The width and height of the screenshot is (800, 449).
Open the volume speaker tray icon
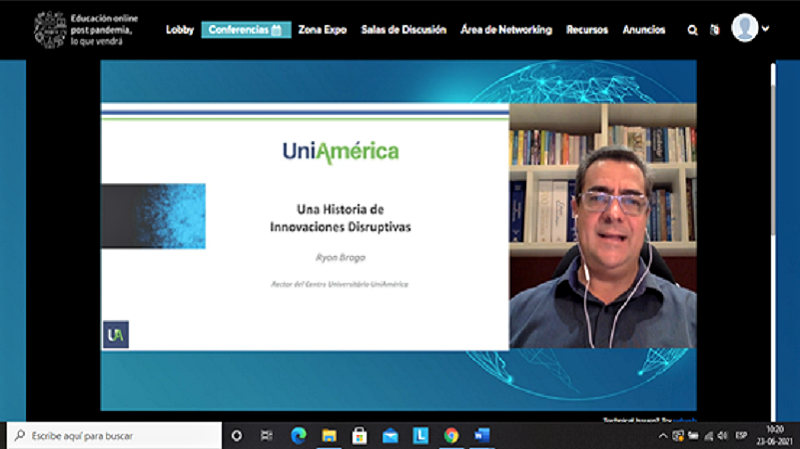(722, 436)
